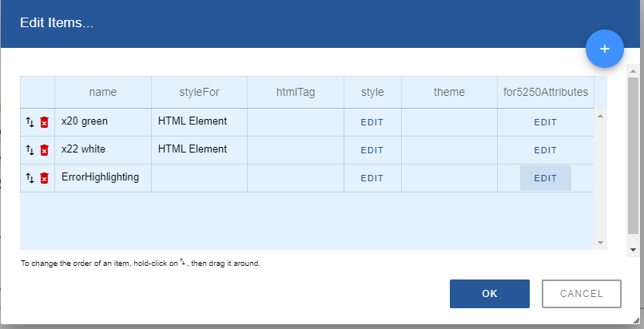Click the blue plus add item button

click(x=605, y=50)
